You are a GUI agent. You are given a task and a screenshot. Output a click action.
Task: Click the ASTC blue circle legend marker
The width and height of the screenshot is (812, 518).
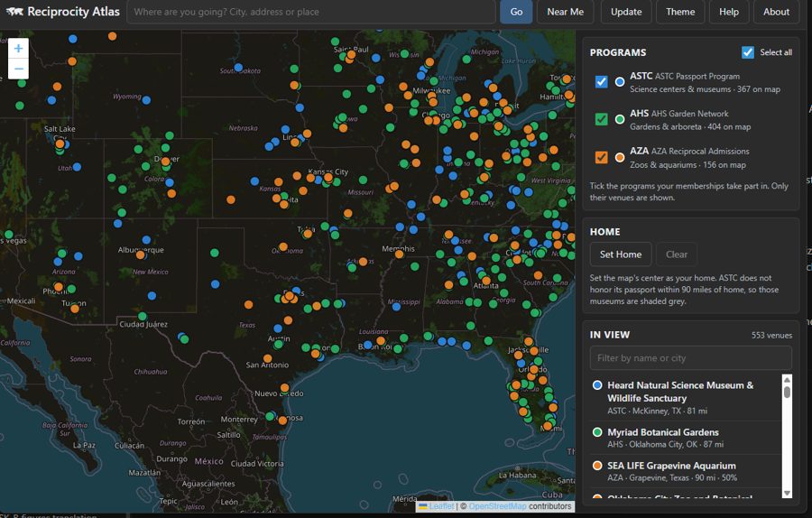coord(619,82)
